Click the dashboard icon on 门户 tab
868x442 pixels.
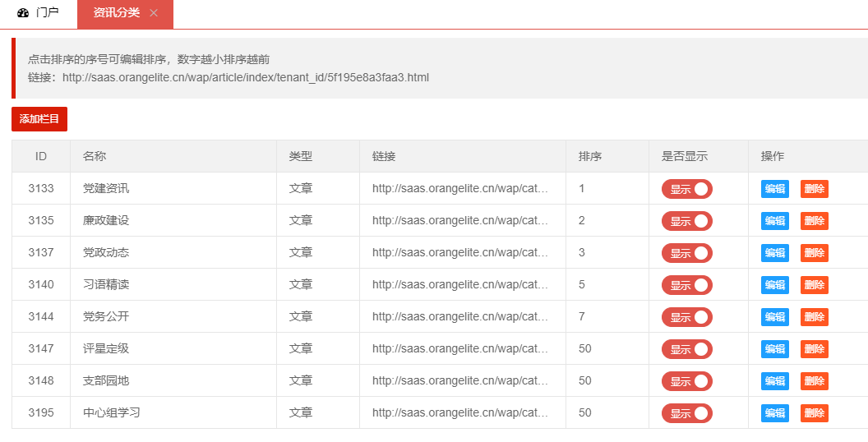point(23,13)
